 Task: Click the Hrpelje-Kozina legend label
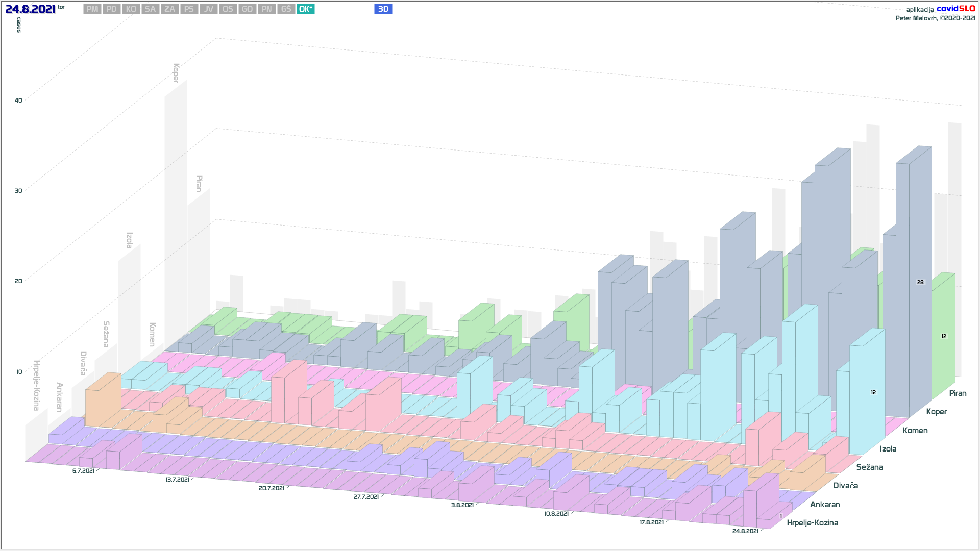[812, 523]
